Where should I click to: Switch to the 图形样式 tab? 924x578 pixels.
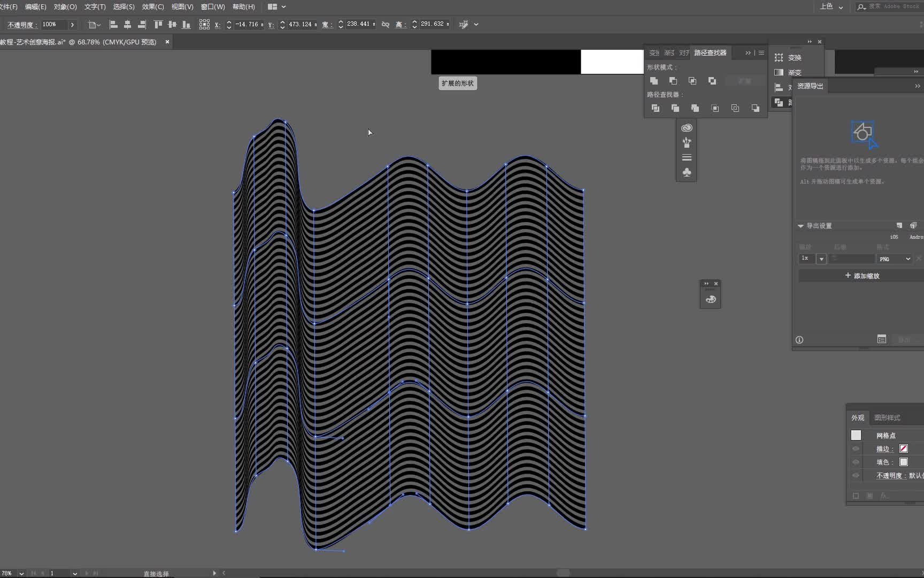pyautogui.click(x=887, y=417)
